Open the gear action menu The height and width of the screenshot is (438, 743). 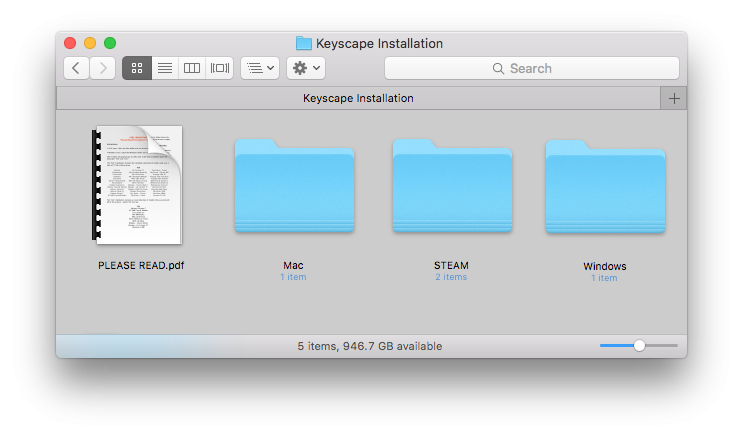306,68
